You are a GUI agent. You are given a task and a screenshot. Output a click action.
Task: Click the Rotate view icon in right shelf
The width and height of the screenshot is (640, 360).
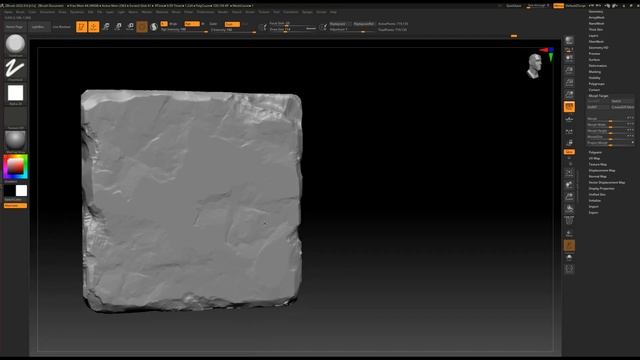pos(569,209)
